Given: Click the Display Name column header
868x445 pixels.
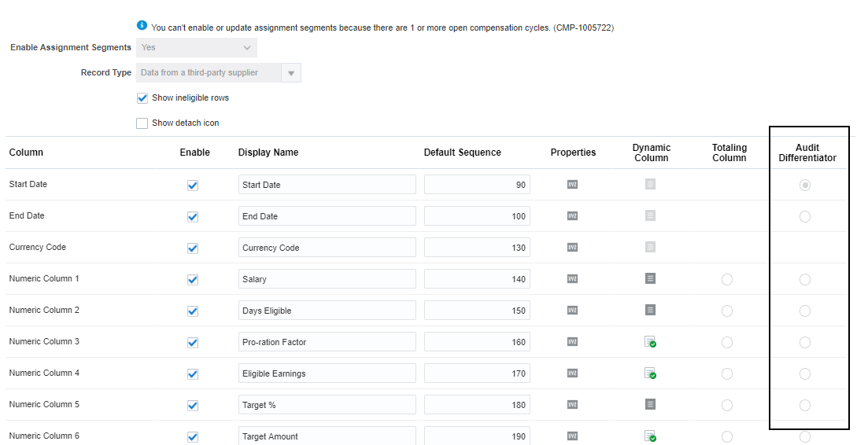Looking at the screenshot, I should point(268,153).
